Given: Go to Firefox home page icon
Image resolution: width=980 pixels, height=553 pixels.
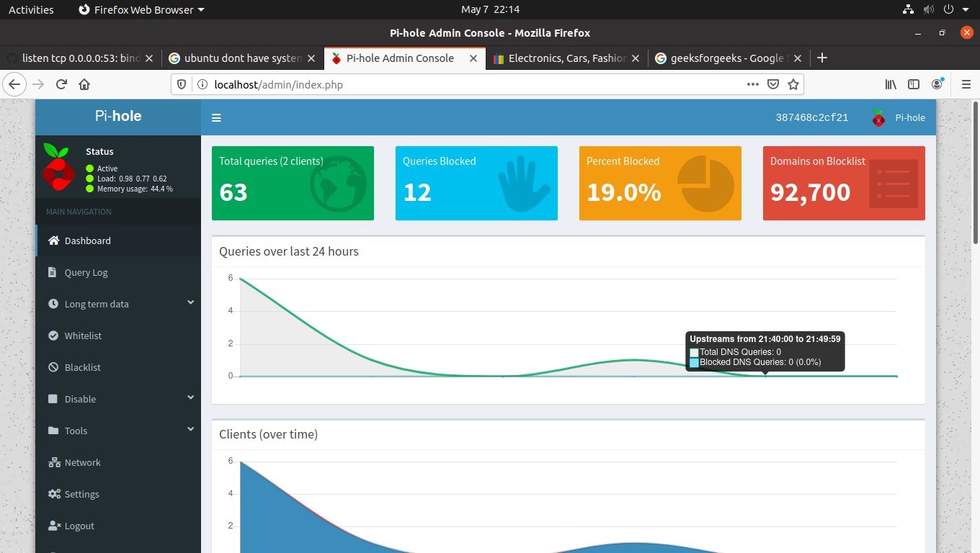Looking at the screenshot, I should click(x=84, y=84).
